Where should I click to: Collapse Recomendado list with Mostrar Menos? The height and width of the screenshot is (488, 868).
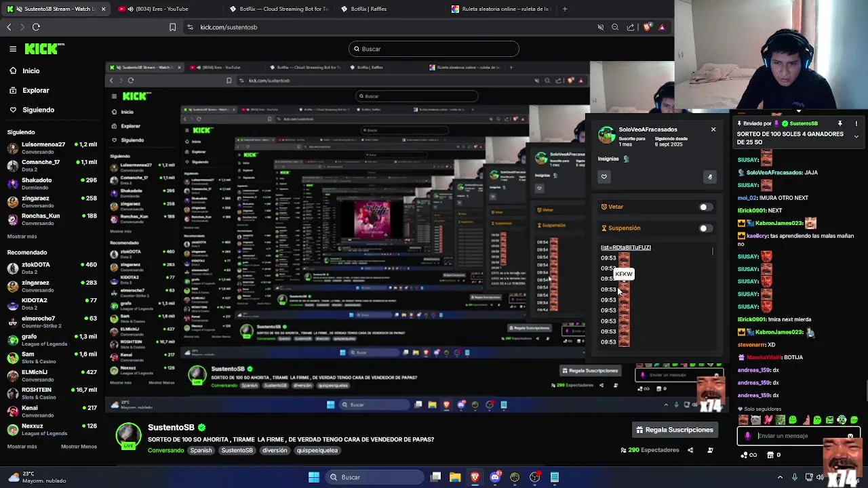[x=79, y=447]
